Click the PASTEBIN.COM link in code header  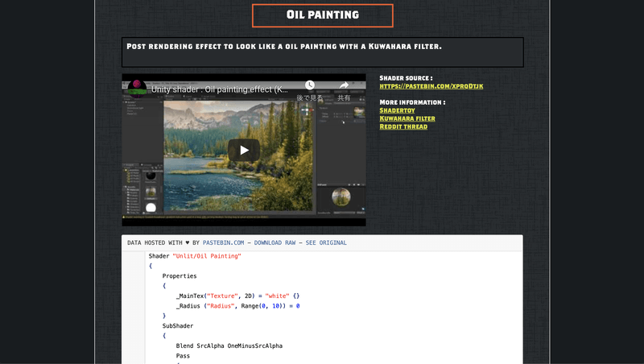coord(223,243)
